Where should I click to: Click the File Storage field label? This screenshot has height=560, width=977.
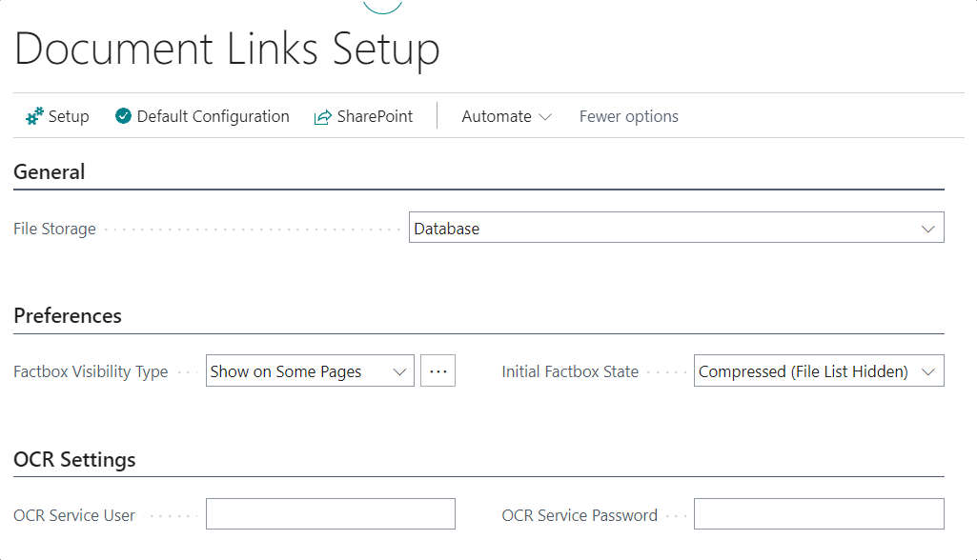pyautogui.click(x=54, y=228)
